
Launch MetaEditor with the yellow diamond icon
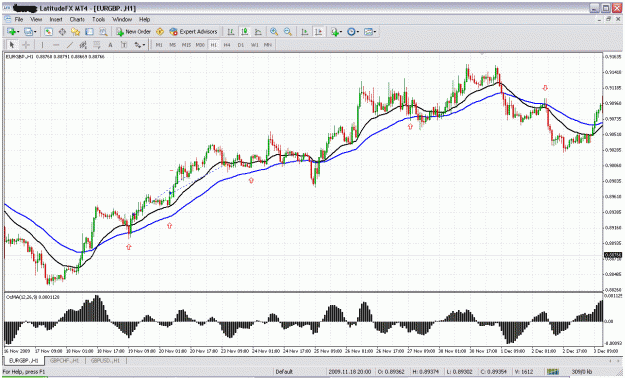point(160,32)
